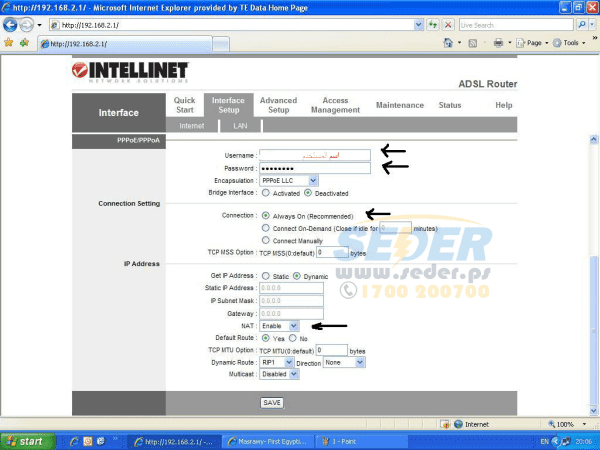
Task: Click the Refresh page icon
Action: coord(433,25)
